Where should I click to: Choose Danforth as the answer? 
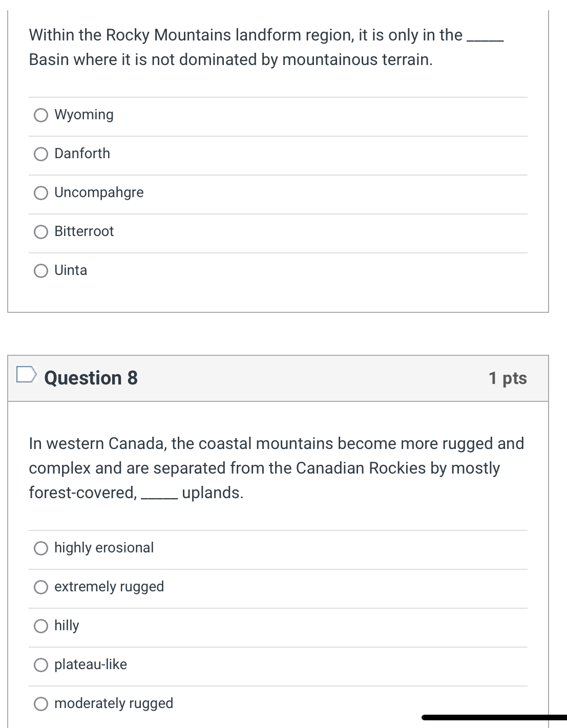pos(41,154)
